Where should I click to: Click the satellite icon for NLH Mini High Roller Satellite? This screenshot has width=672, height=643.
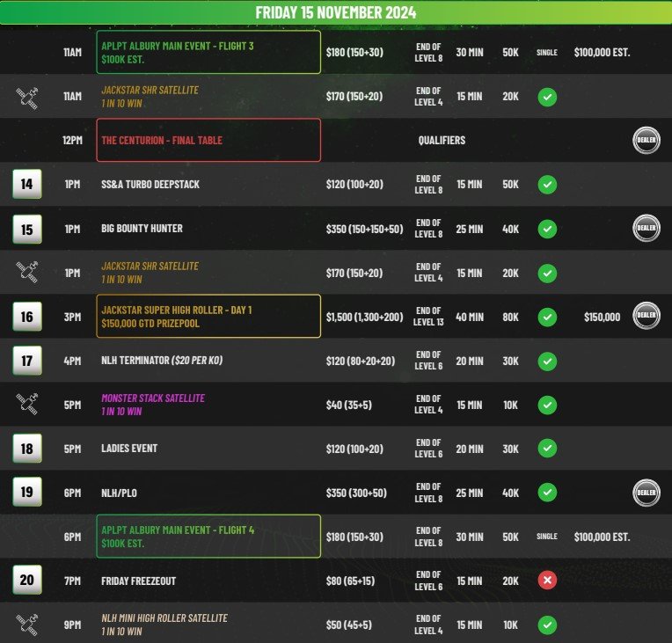tap(26, 625)
